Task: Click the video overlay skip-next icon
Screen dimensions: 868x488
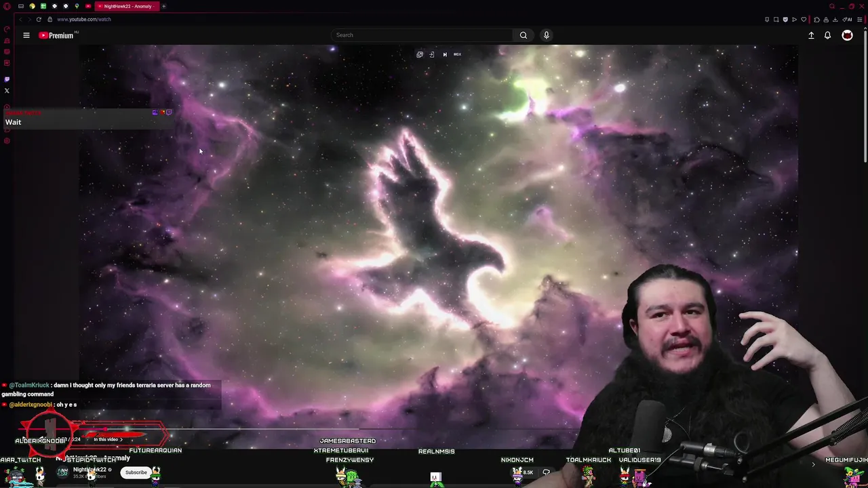Action: click(x=445, y=54)
